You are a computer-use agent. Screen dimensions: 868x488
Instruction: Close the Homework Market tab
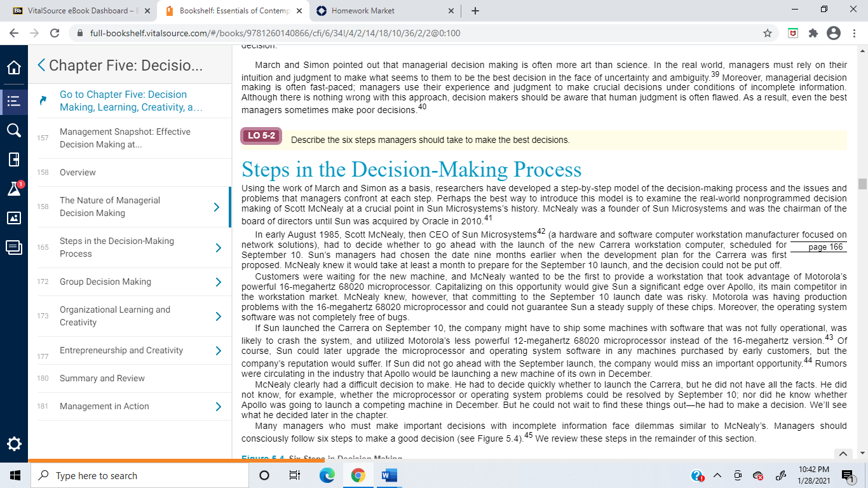tap(451, 11)
